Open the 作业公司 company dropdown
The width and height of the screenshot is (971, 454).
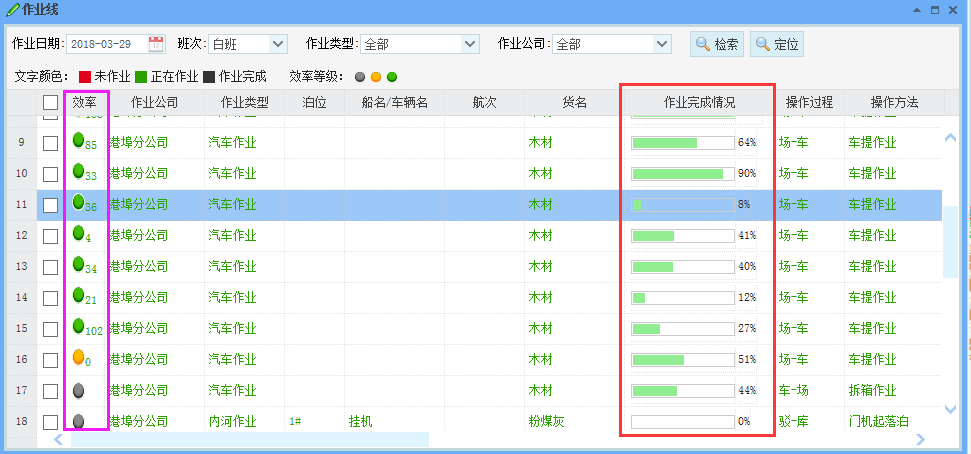(661, 44)
